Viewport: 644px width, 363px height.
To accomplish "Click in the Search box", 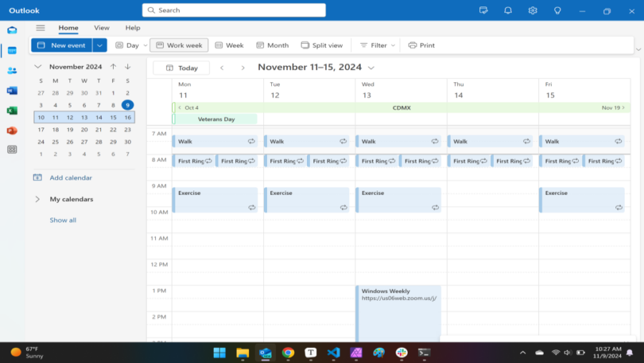I will (234, 10).
